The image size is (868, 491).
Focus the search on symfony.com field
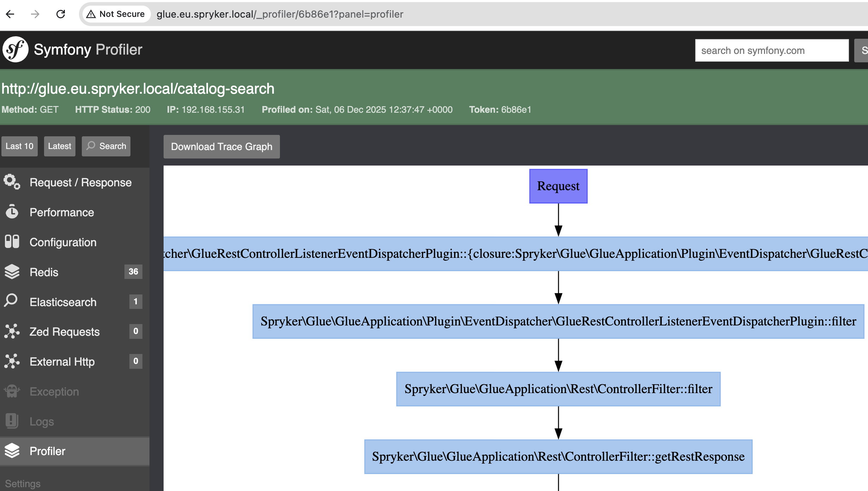point(771,50)
